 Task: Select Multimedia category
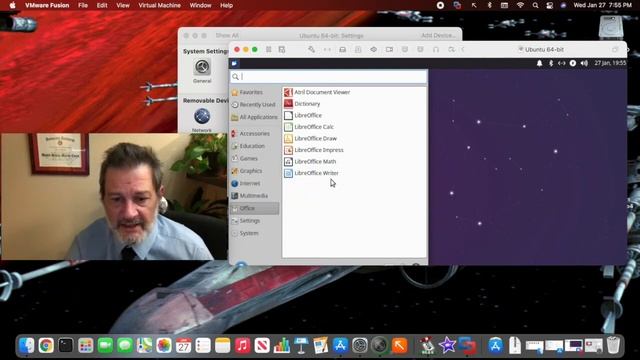click(x=255, y=196)
